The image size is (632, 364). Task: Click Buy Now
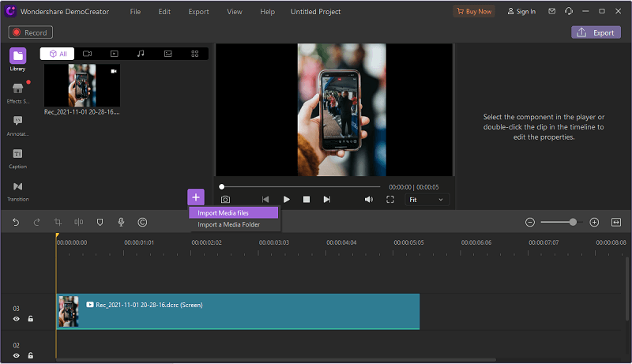[474, 11]
